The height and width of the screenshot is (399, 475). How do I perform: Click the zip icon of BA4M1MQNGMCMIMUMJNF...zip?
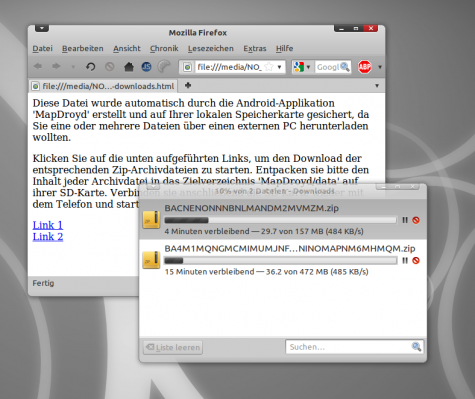pos(151,260)
